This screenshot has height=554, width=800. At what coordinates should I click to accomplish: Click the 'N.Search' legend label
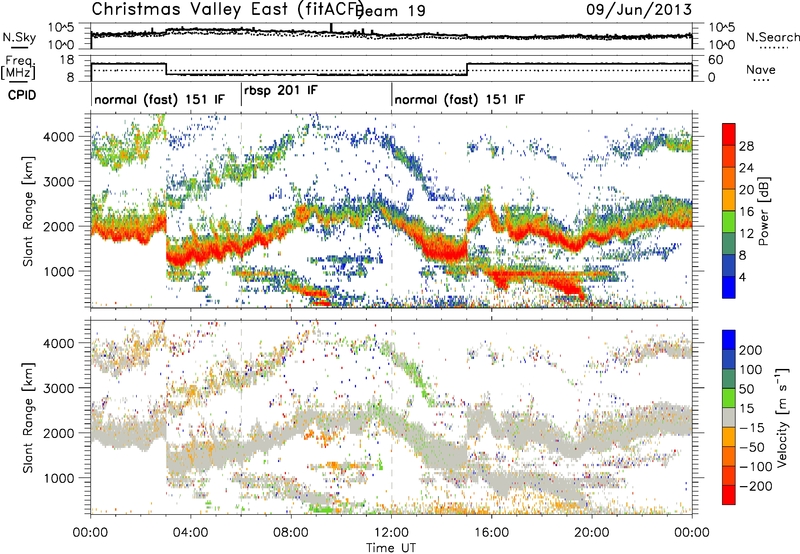coord(772,37)
